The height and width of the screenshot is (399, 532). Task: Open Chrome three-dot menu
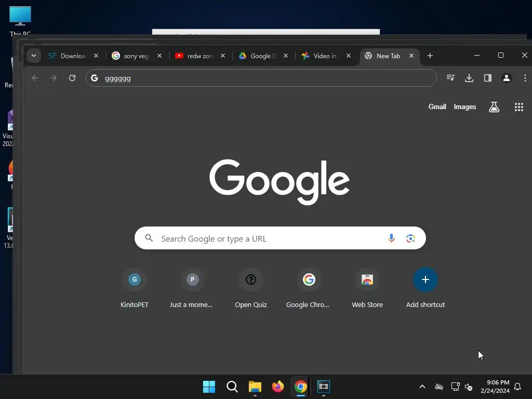tap(525, 78)
